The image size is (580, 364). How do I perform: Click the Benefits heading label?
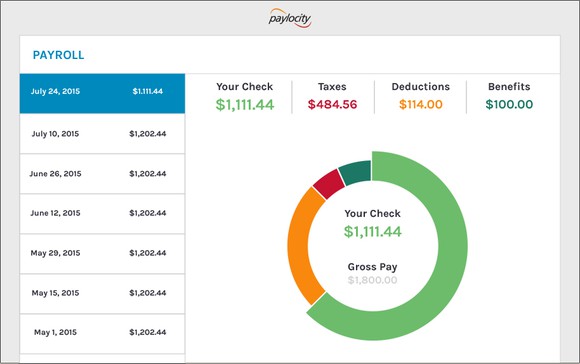point(509,87)
